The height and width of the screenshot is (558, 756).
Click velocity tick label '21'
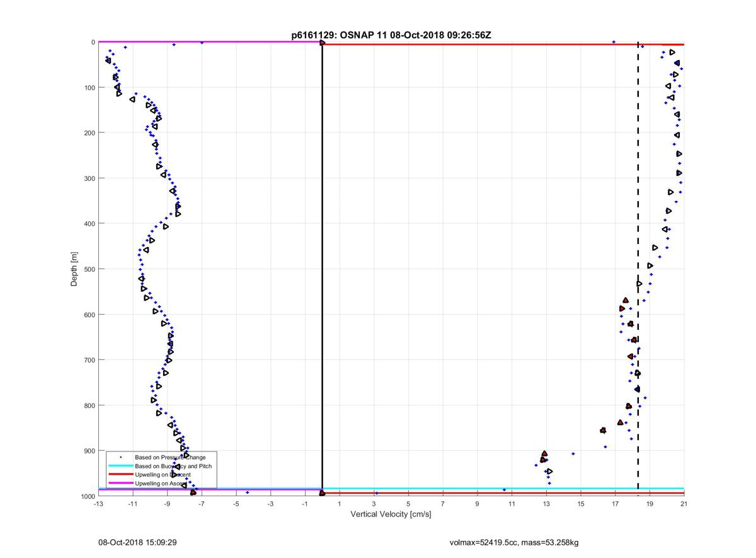click(x=684, y=504)
